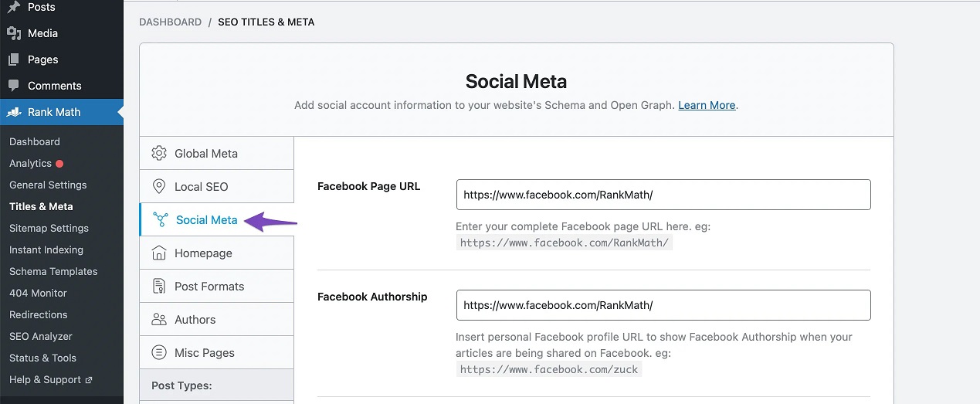Switch to the Local SEO tab

217,186
